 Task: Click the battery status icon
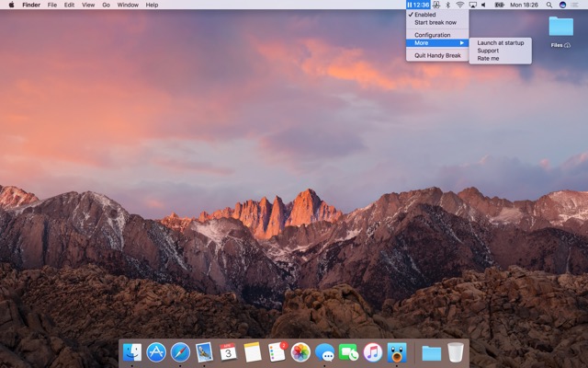(x=499, y=5)
